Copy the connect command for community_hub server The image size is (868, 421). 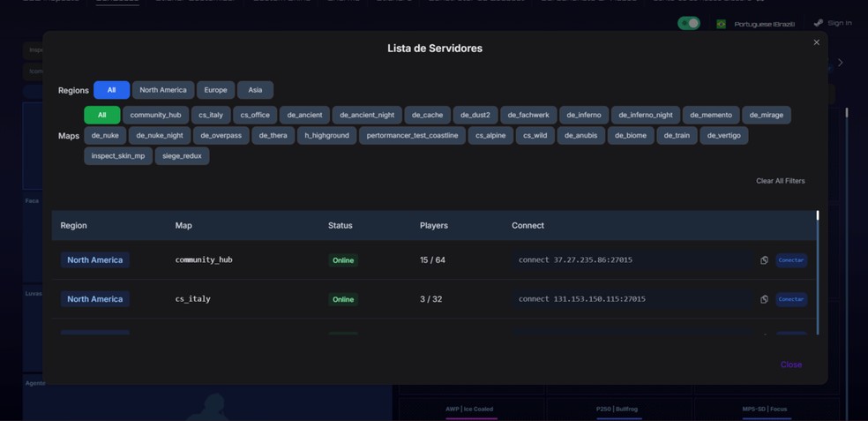[764, 260]
